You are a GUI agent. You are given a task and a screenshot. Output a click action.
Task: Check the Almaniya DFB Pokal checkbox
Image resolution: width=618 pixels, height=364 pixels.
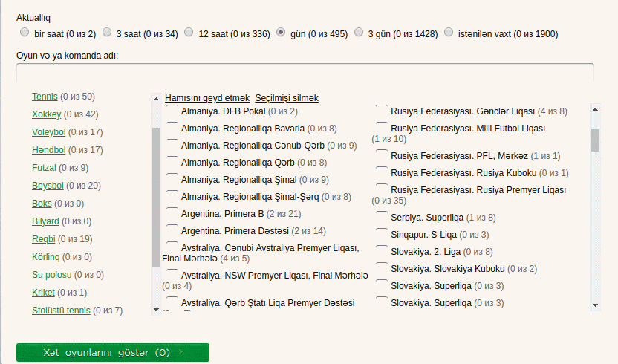(172, 111)
